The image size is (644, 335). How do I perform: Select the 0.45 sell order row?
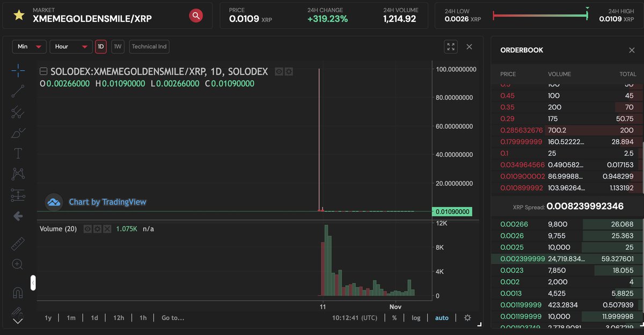coord(567,96)
